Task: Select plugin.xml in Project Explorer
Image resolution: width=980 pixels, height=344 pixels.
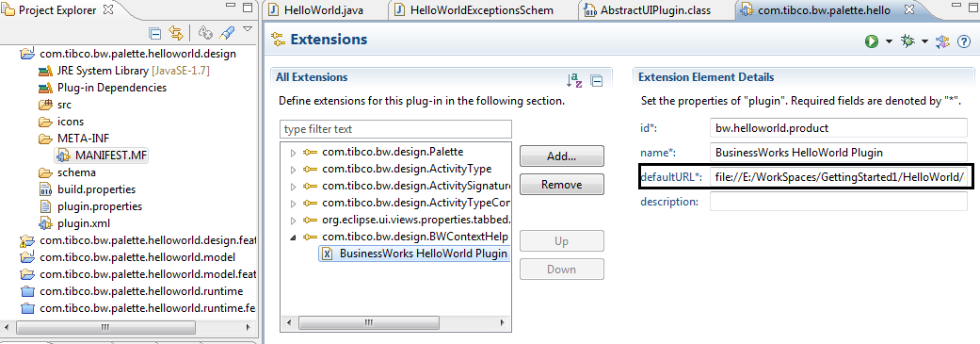Action: coord(84,223)
